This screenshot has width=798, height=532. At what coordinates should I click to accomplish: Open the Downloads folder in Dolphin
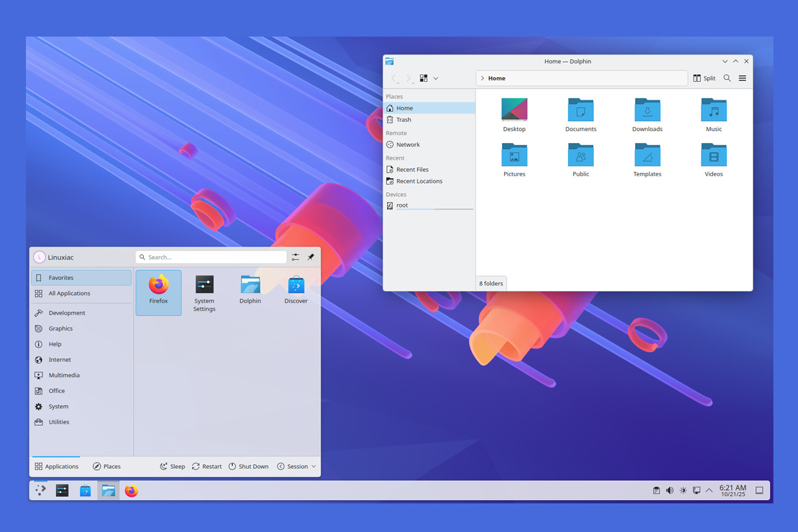tap(647, 115)
